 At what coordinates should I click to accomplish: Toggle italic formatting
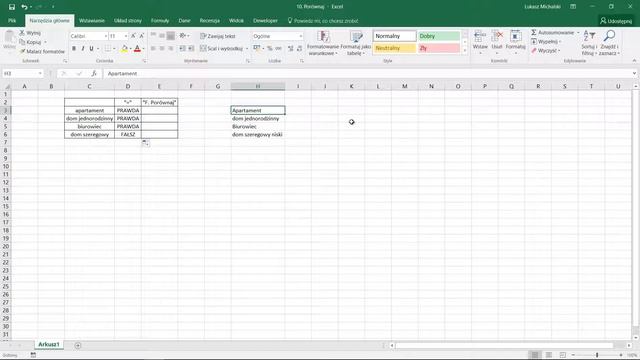pos(83,49)
